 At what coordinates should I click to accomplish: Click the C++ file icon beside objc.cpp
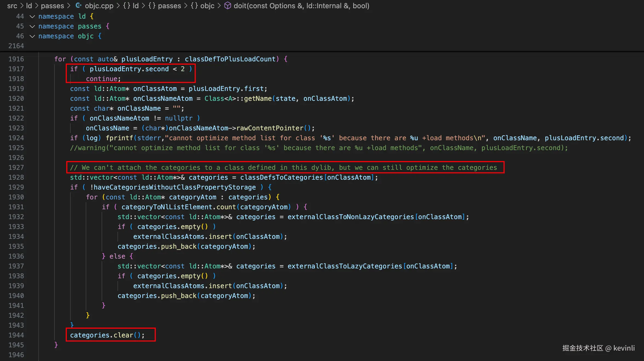[79, 5]
